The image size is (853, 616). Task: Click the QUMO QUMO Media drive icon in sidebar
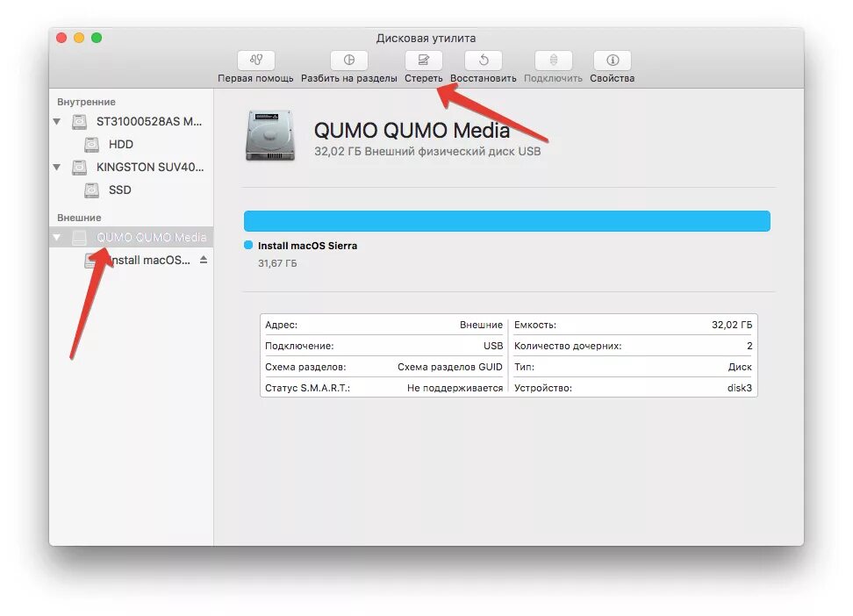point(80,237)
